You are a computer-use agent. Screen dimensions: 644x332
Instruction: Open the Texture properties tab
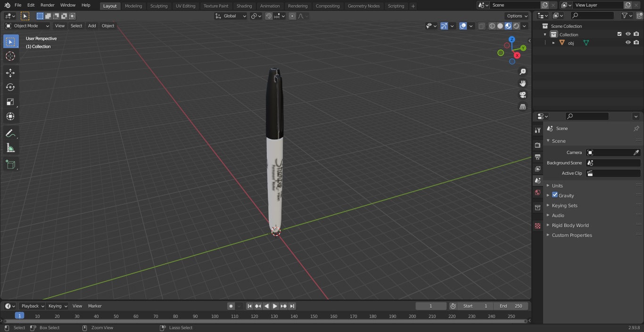point(537,226)
